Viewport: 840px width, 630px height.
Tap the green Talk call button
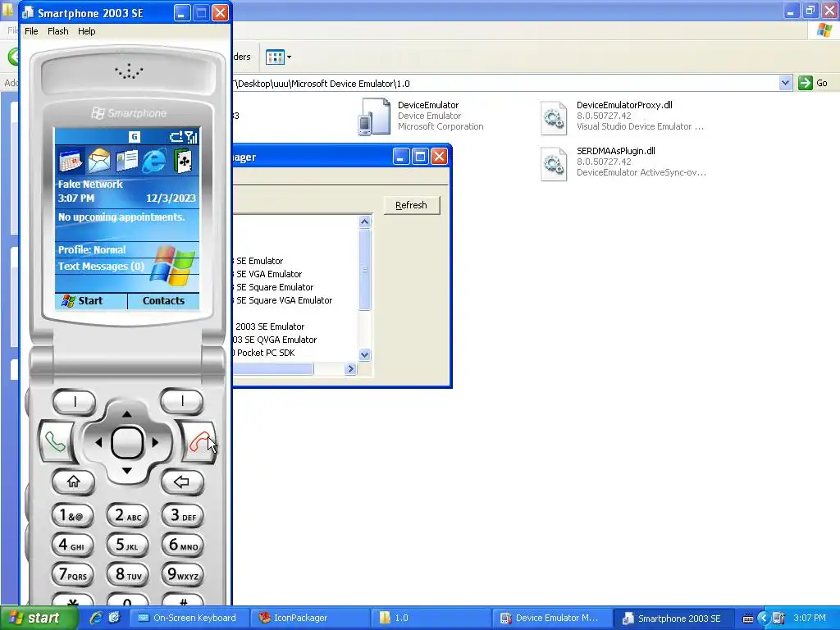click(56, 442)
